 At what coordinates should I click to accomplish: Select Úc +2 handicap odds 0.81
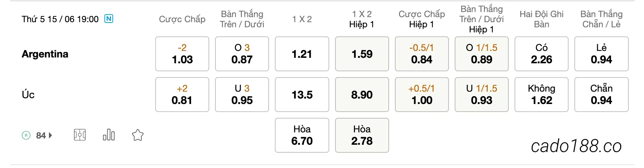click(x=182, y=95)
